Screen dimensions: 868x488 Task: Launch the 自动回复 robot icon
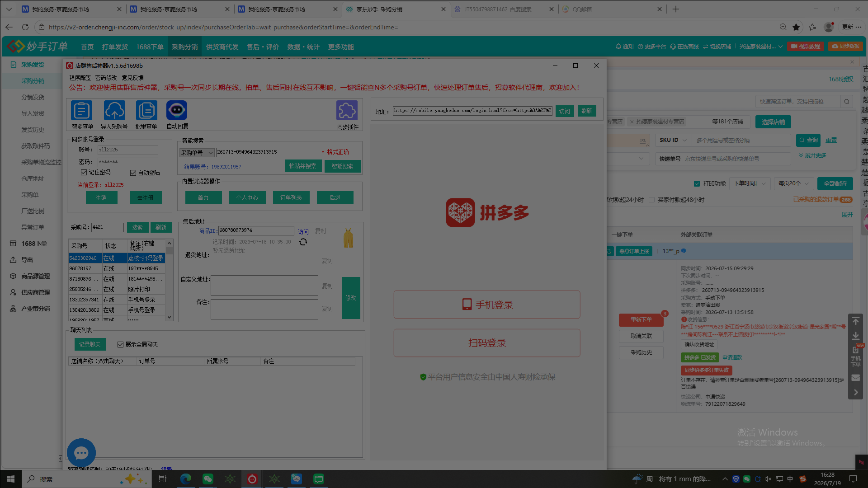pyautogui.click(x=177, y=111)
